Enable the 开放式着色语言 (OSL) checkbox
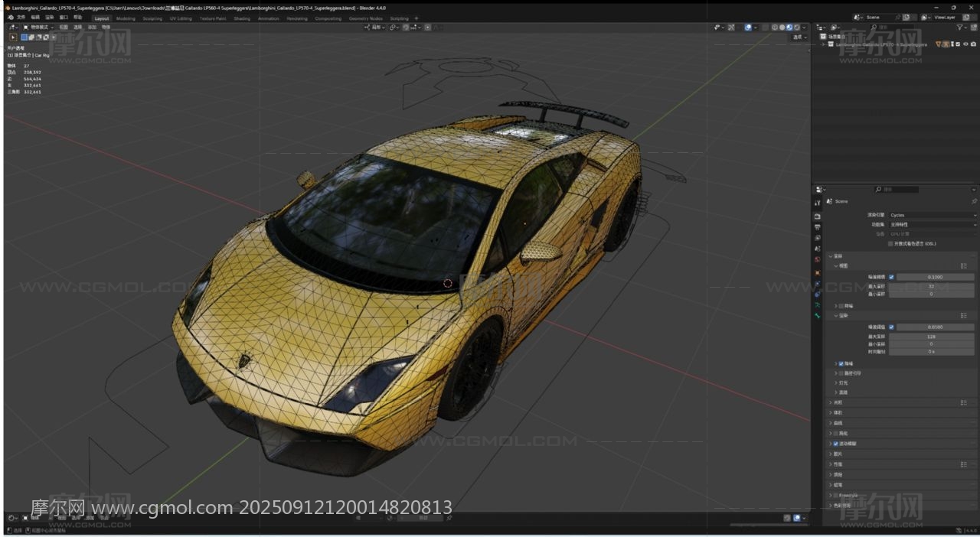 (890, 243)
